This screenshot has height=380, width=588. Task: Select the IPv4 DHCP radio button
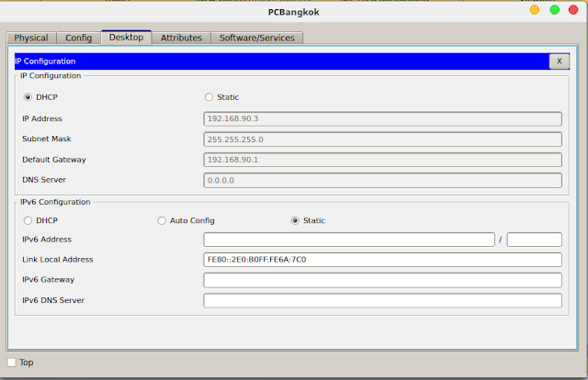(28, 97)
